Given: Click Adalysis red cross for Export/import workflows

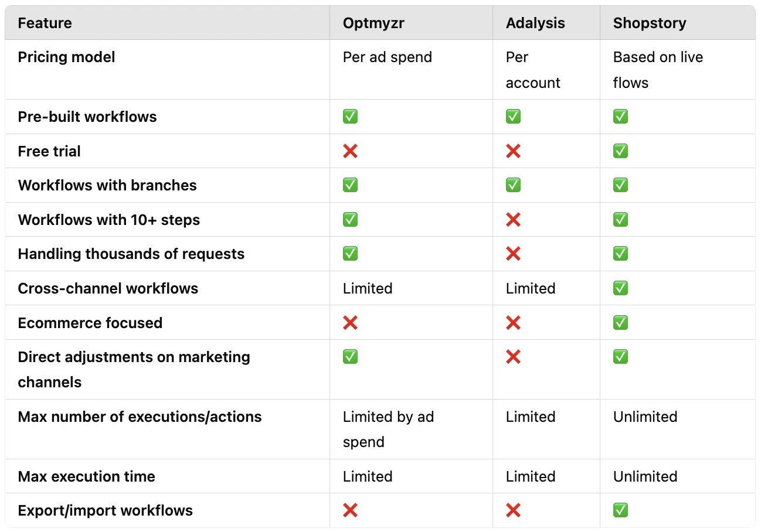Looking at the screenshot, I should point(513,510).
